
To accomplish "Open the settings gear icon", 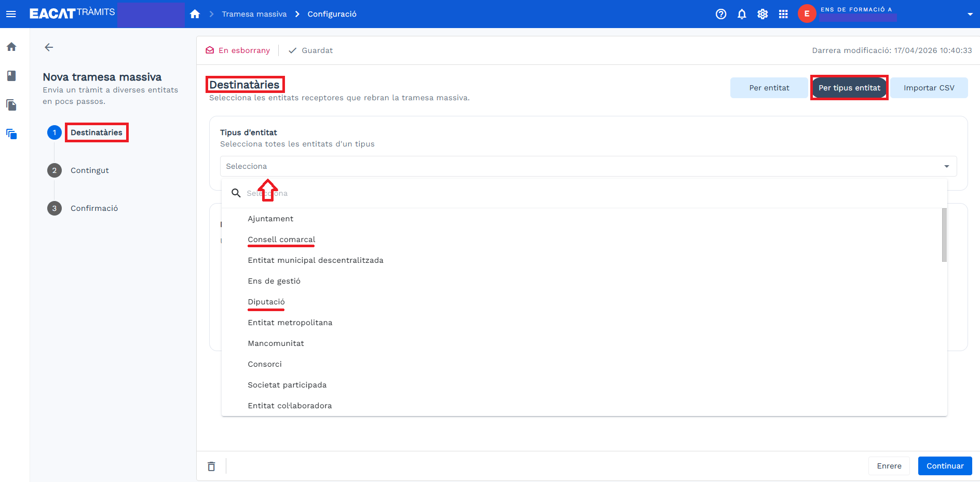I will click(x=763, y=14).
